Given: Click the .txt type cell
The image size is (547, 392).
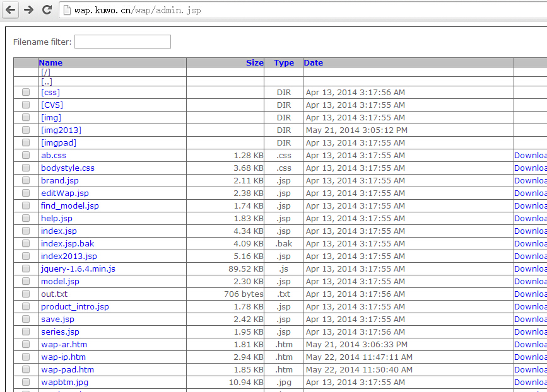Looking at the screenshot, I should pyautogui.click(x=284, y=294).
